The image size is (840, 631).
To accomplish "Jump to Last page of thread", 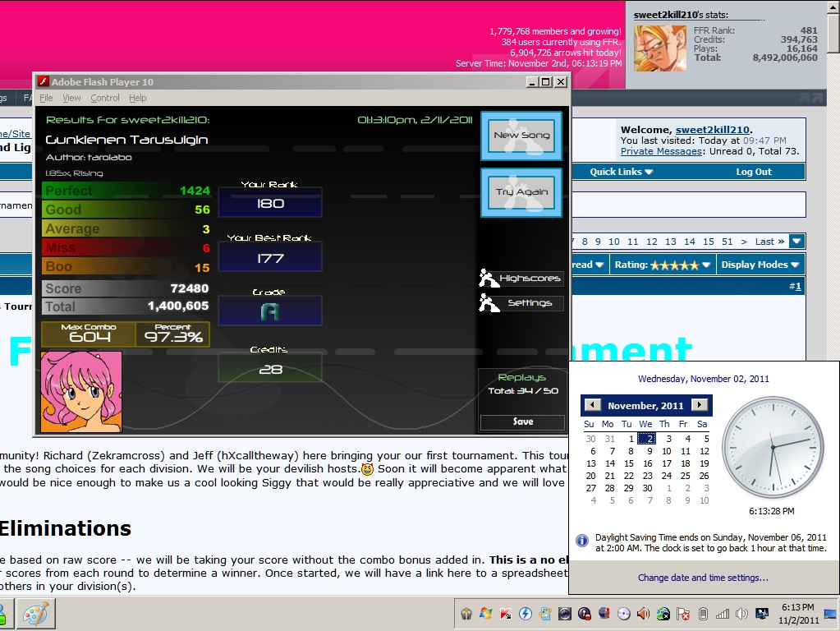I will click(x=769, y=242).
